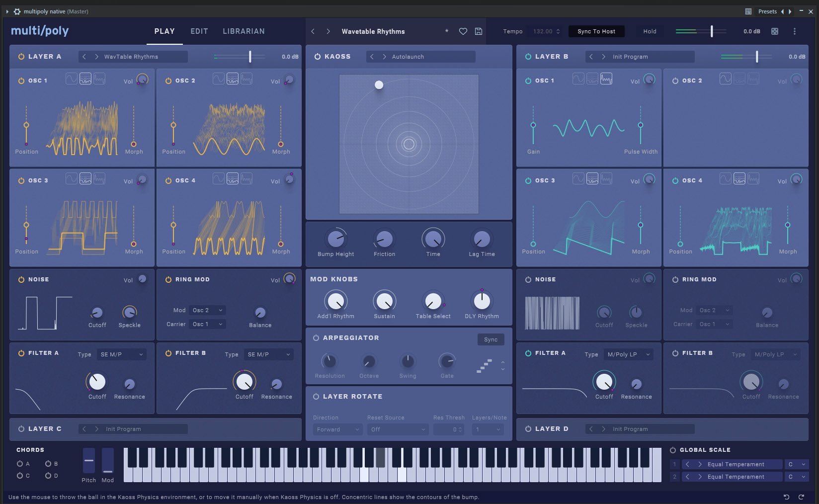Save the preset with the disk icon
The image size is (819, 504).
pos(479,31)
